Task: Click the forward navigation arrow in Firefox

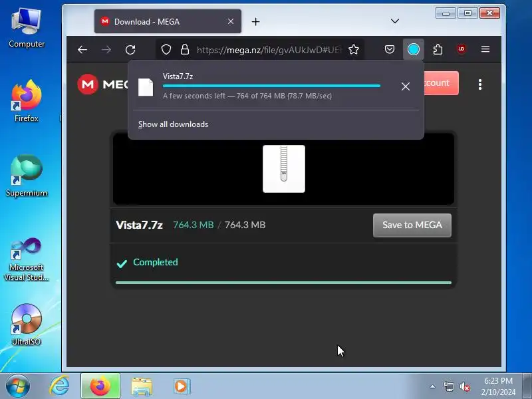Action: (106, 50)
